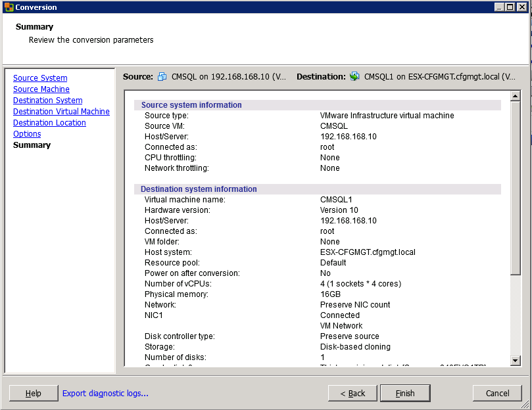
Task: Click Export diagnostic logs link
Action: (105, 394)
